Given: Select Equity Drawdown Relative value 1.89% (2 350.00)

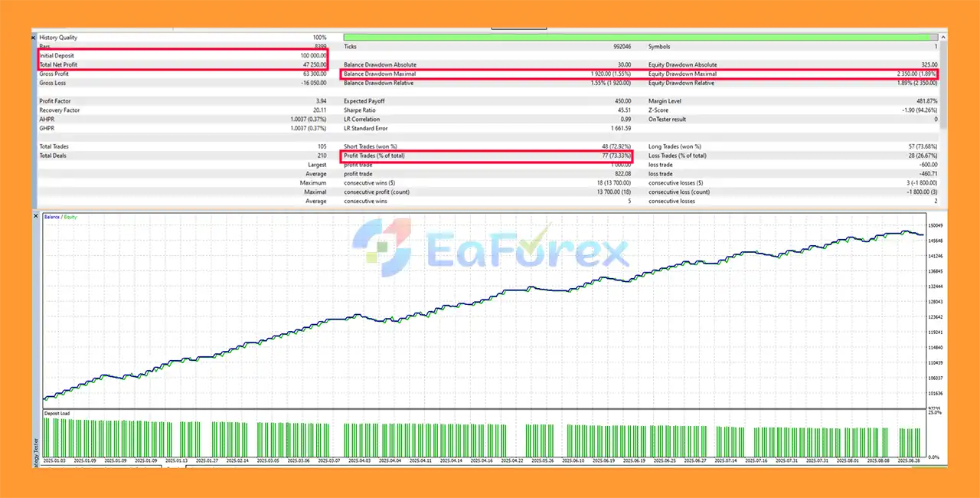Looking at the screenshot, I should point(916,83).
